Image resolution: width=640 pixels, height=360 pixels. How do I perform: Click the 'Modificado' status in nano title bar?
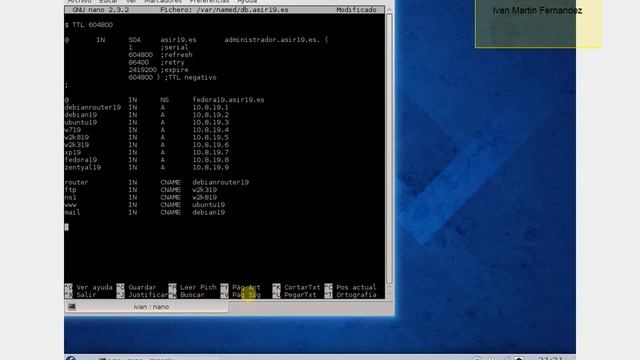(x=356, y=10)
